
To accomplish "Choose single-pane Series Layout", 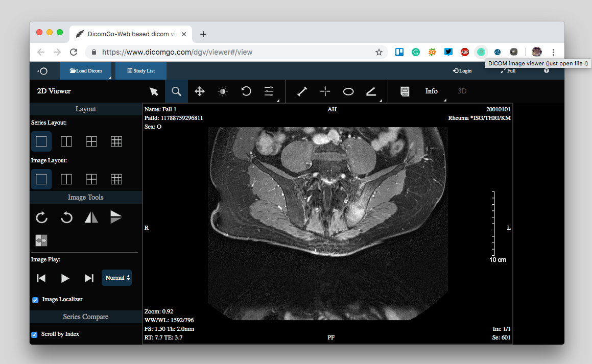I will (x=41, y=141).
